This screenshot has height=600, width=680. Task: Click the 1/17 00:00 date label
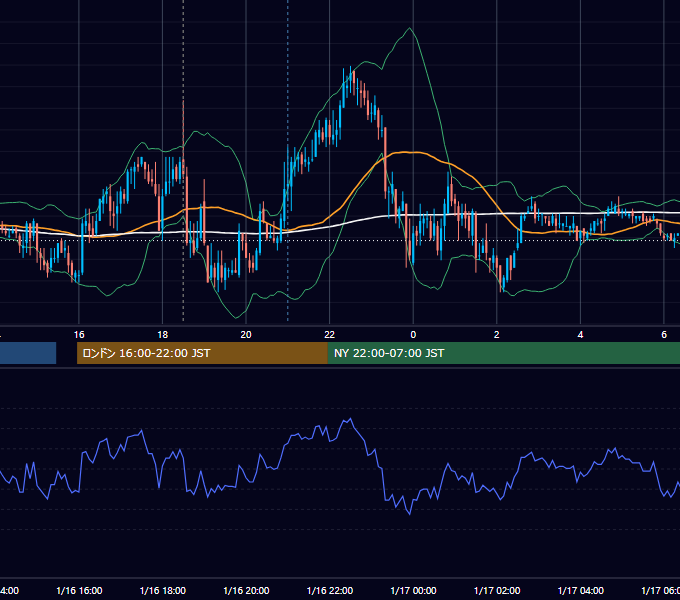(x=413, y=591)
